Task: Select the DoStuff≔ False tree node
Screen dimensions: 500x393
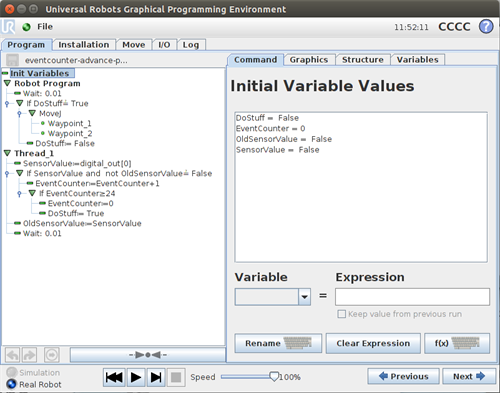Action: click(65, 143)
